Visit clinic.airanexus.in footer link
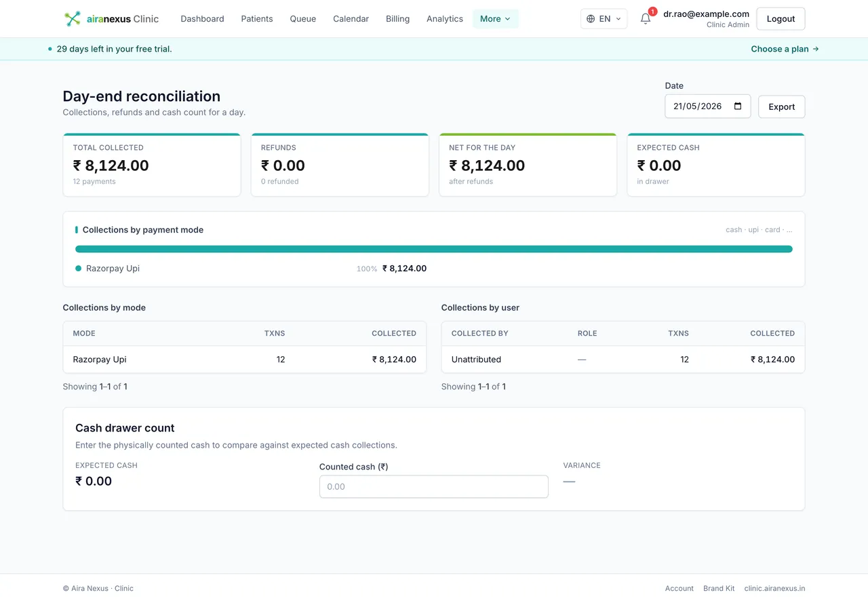 tap(774, 588)
